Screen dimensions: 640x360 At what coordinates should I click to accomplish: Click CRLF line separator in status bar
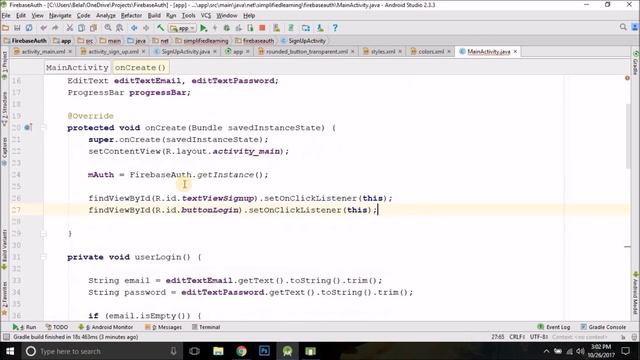(517, 337)
